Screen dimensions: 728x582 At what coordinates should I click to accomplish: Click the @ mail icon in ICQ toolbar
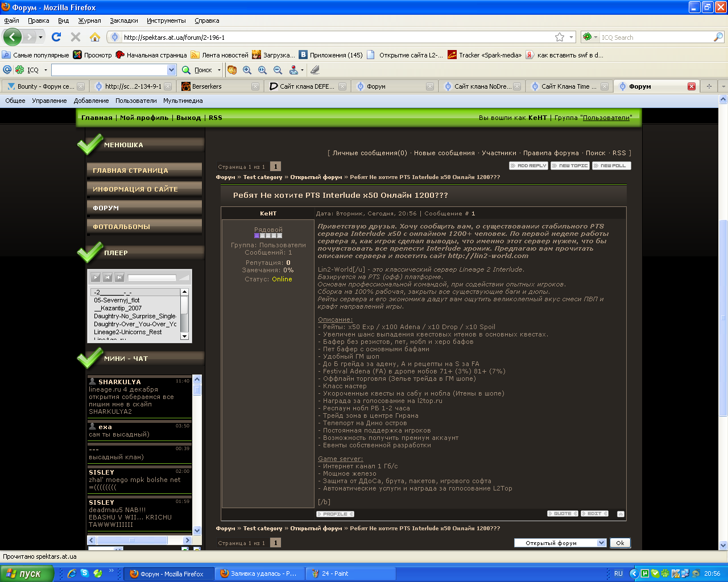pyautogui.click(x=7, y=70)
